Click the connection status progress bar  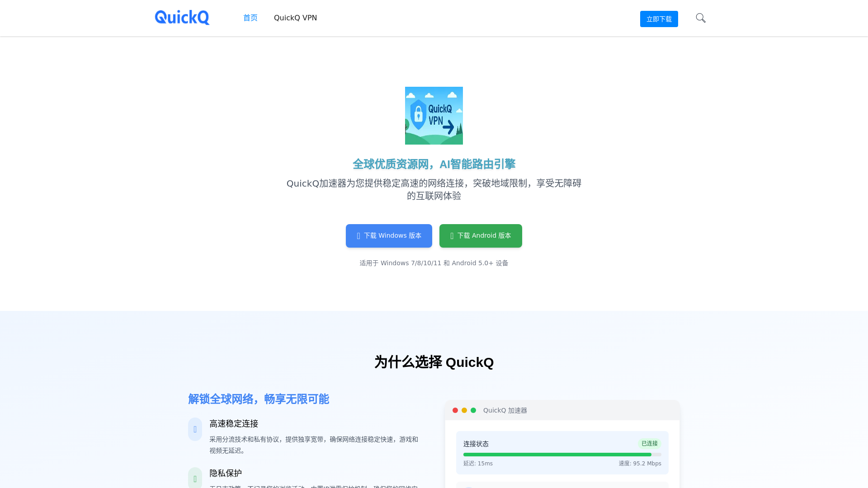click(562, 455)
